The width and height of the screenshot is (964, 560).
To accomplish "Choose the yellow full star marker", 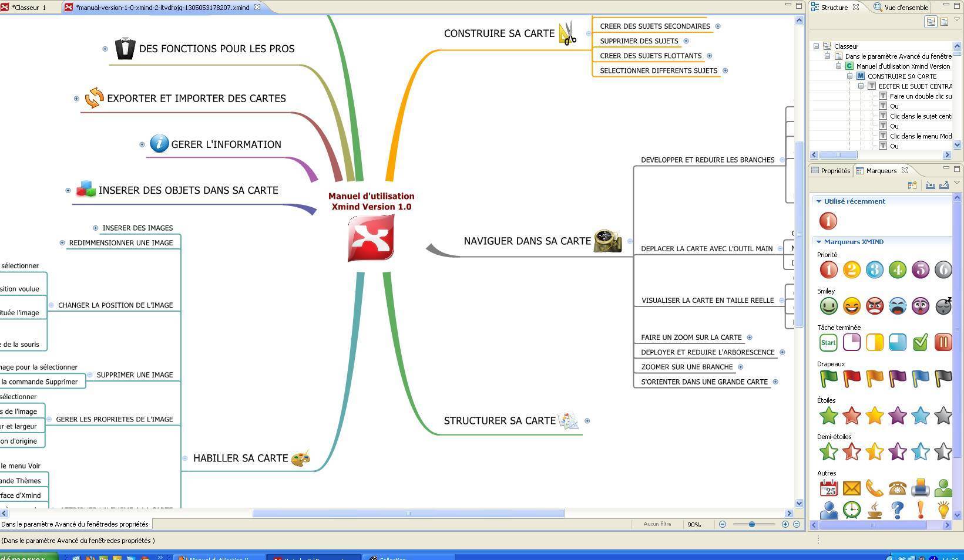I will 874,415.
